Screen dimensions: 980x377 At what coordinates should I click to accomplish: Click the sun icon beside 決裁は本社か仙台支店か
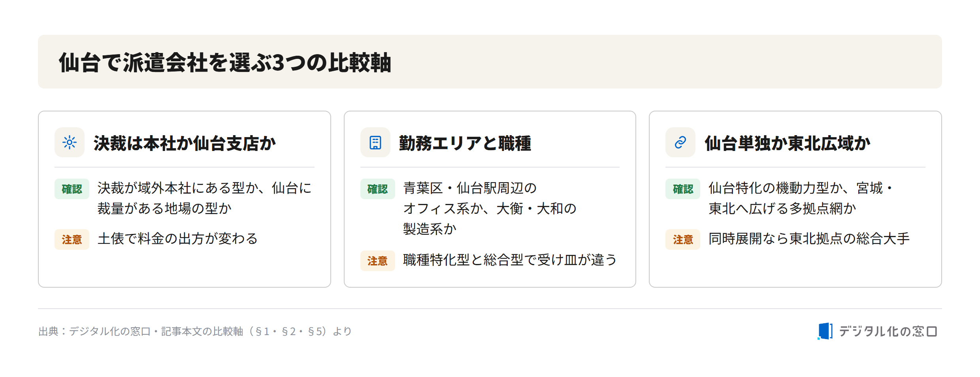[70, 142]
